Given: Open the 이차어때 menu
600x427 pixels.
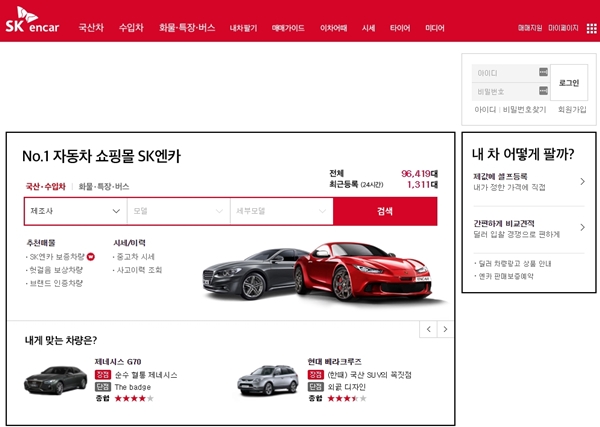Looking at the screenshot, I should click(334, 28).
